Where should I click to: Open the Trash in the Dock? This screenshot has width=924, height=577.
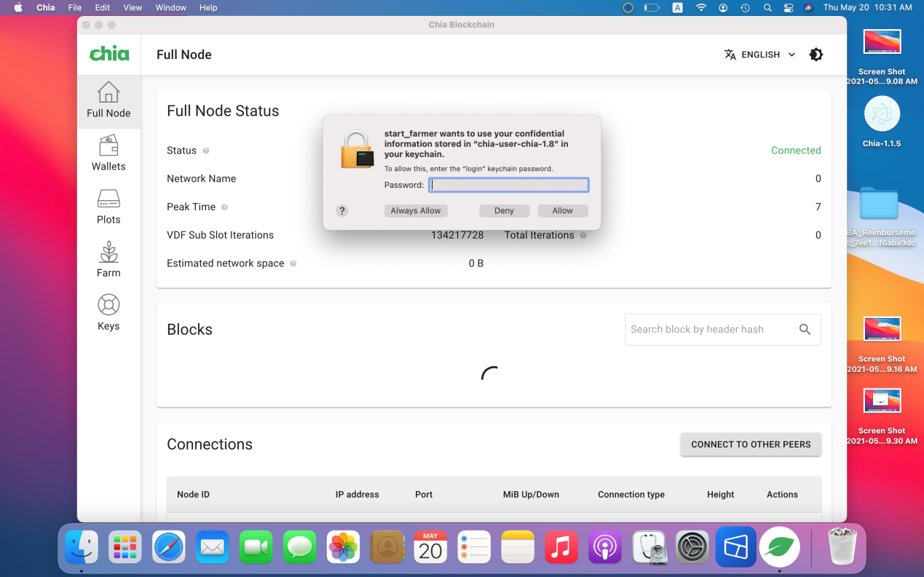point(843,546)
